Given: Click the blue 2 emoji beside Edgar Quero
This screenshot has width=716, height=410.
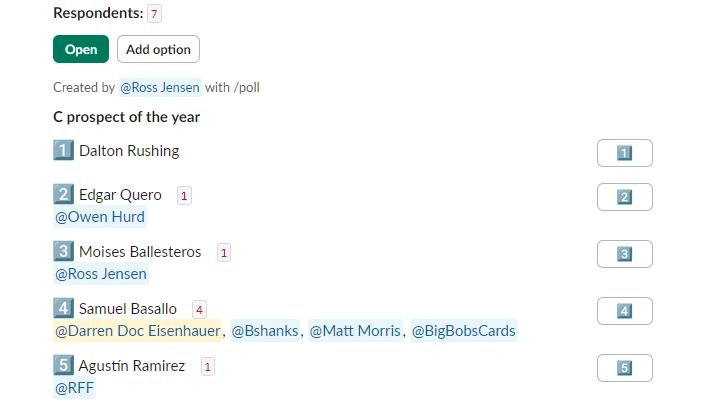Looking at the screenshot, I should pos(63,195).
